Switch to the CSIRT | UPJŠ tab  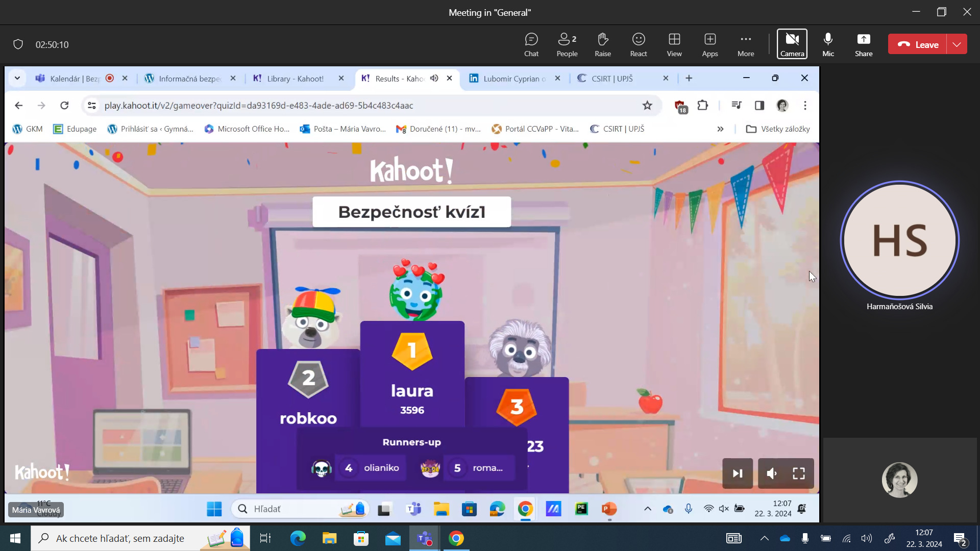[x=611, y=79]
